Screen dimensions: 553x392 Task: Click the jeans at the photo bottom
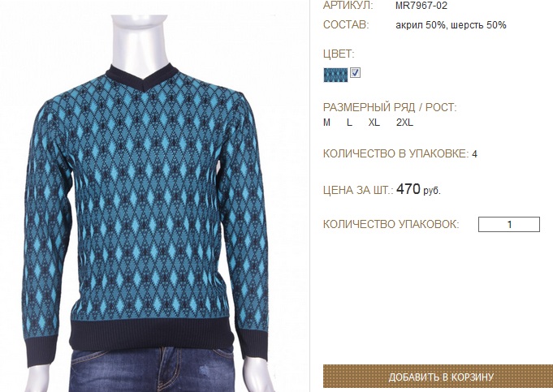(153, 370)
